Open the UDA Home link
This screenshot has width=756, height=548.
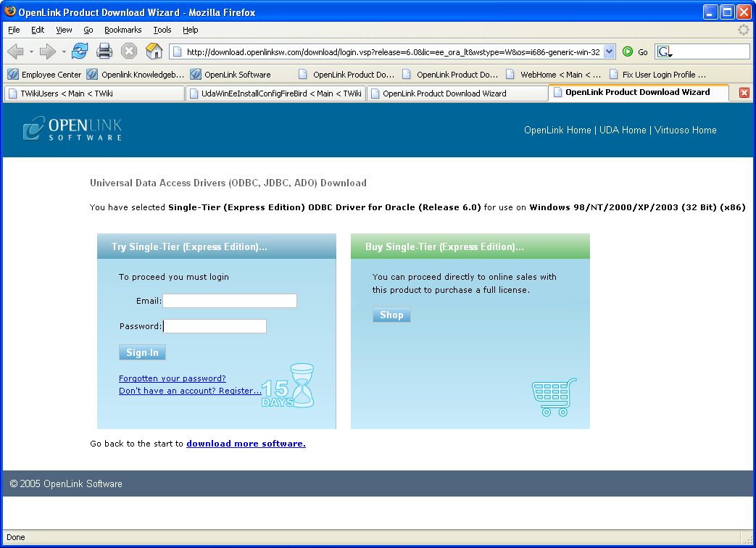click(623, 130)
